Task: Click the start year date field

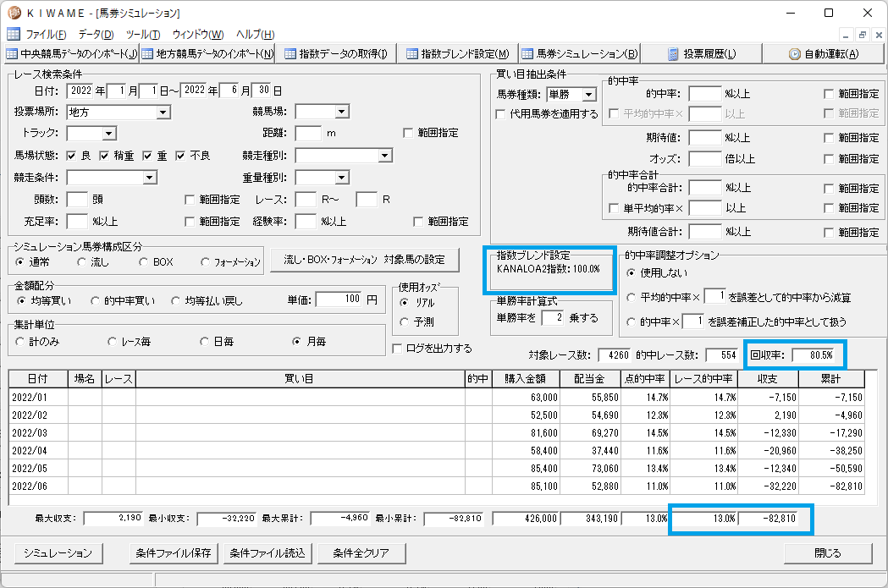Action: click(x=80, y=91)
